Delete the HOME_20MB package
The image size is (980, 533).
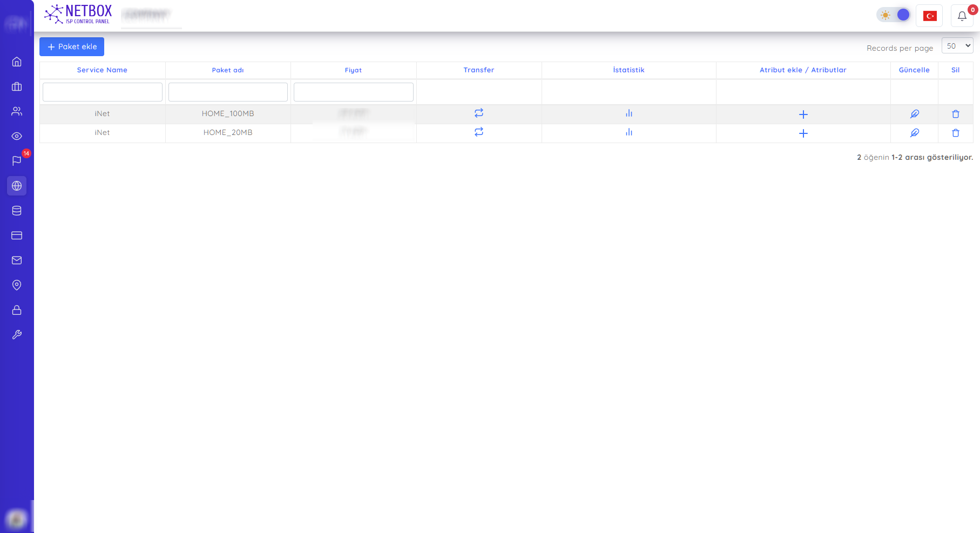tap(955, 133)
